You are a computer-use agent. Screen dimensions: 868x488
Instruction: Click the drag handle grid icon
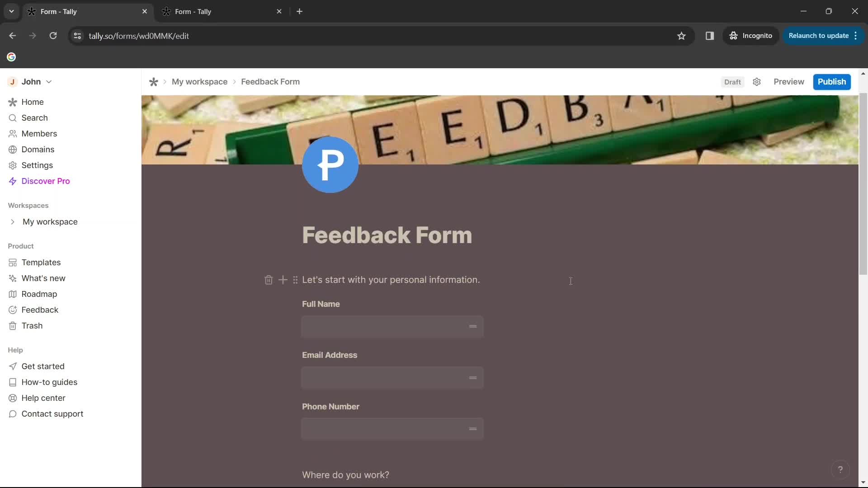pos(295,279)
